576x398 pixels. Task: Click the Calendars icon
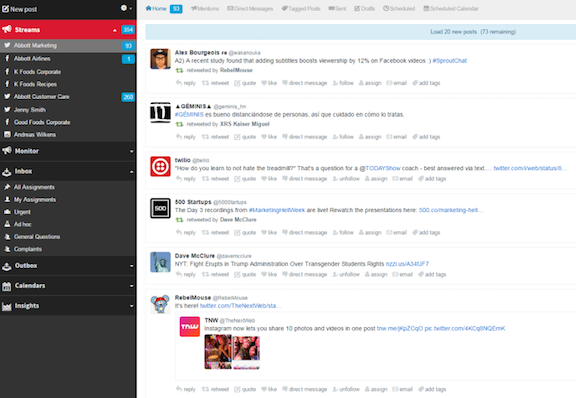[7, 286]
